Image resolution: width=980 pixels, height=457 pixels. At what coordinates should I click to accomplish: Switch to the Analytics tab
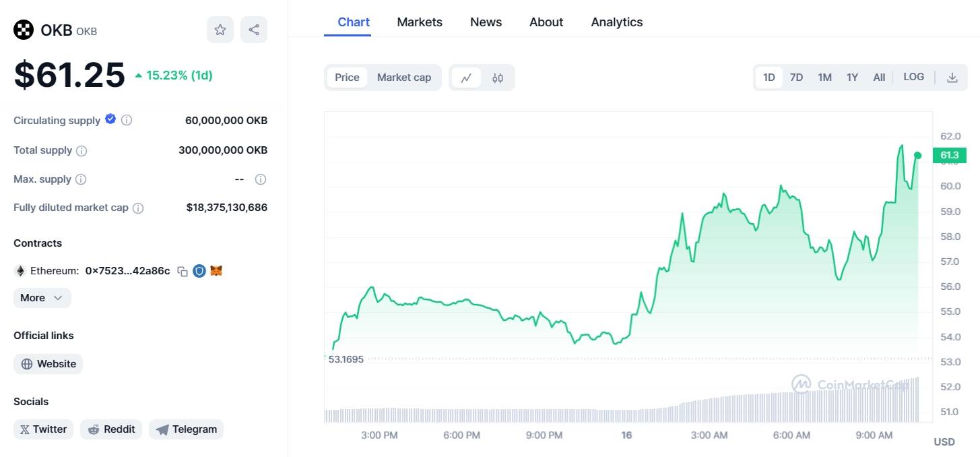click(616, 22)
